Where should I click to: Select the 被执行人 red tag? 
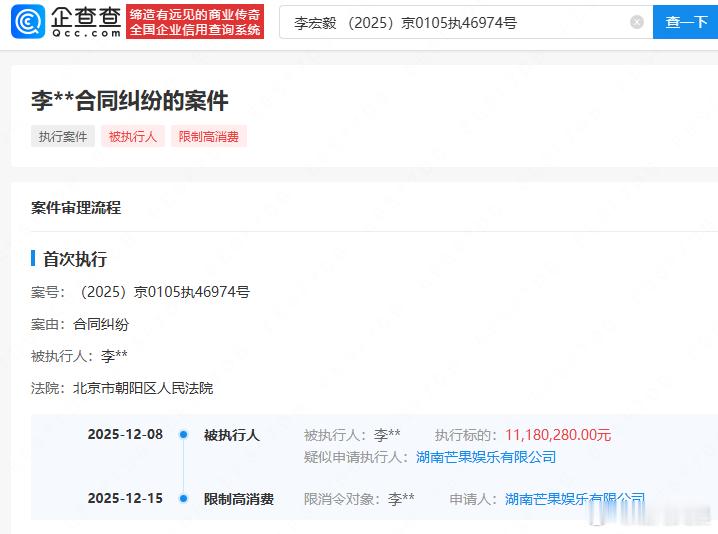133,136
